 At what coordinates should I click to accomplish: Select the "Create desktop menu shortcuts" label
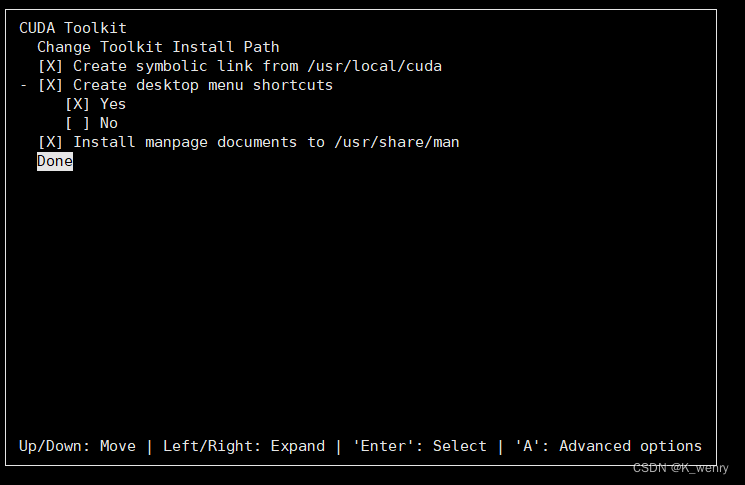(203, 85)
